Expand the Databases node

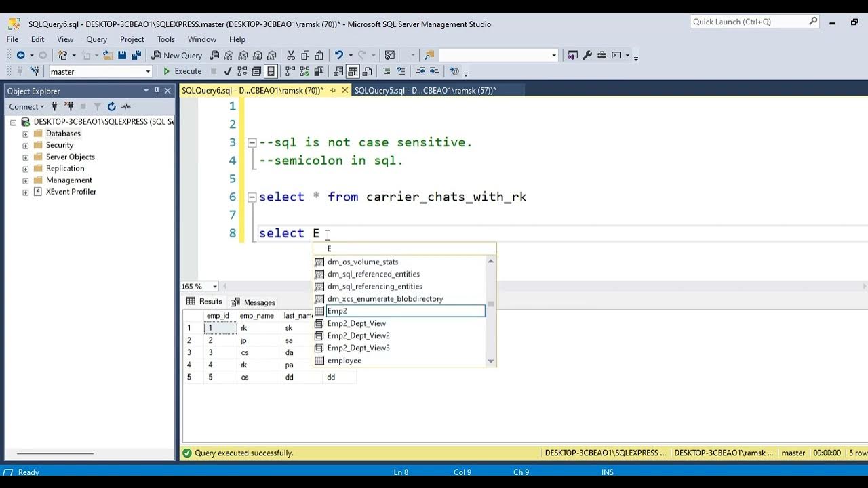[26, 134]
